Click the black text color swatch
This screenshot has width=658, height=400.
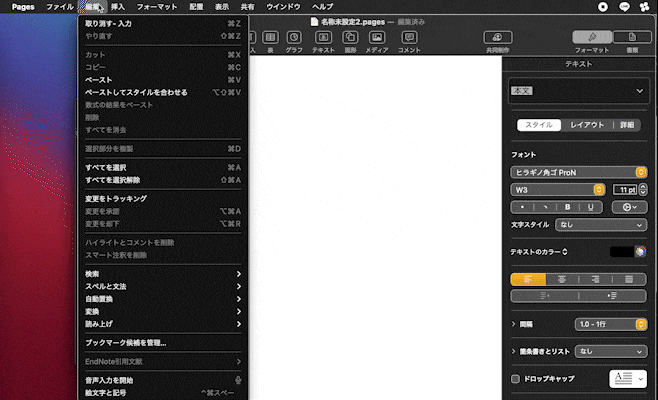click(620, 251)
